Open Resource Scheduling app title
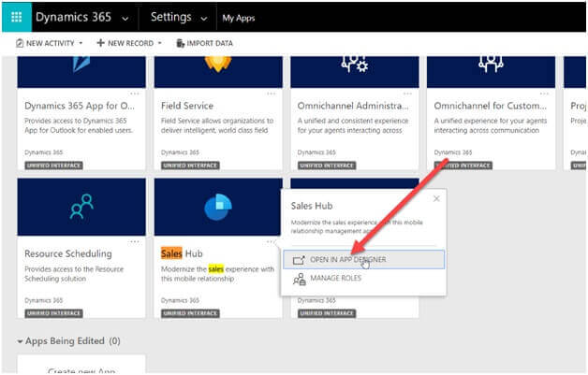Image resolution: width=588 pixels, height=375 pixels. [68, 254]
